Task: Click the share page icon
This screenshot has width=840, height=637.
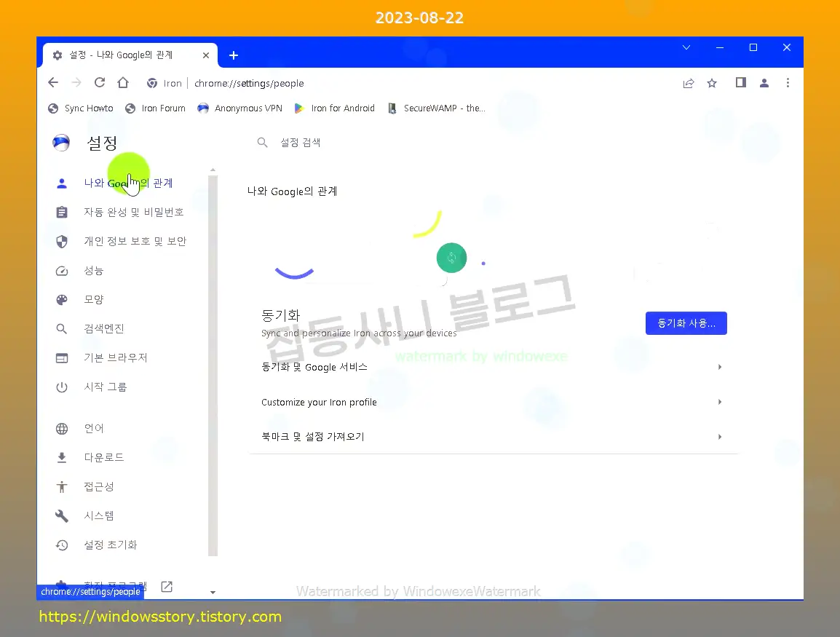Action: tap(689, 83)
